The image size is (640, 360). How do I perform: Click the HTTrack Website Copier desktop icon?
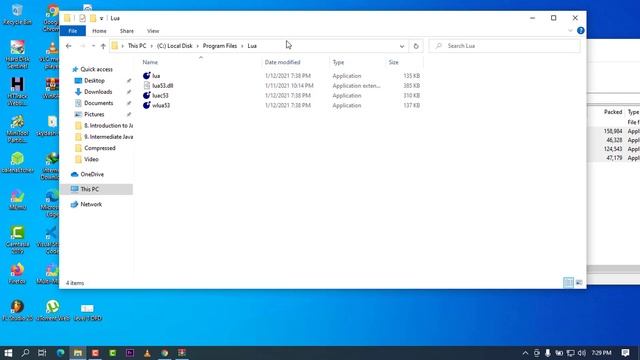17,91
